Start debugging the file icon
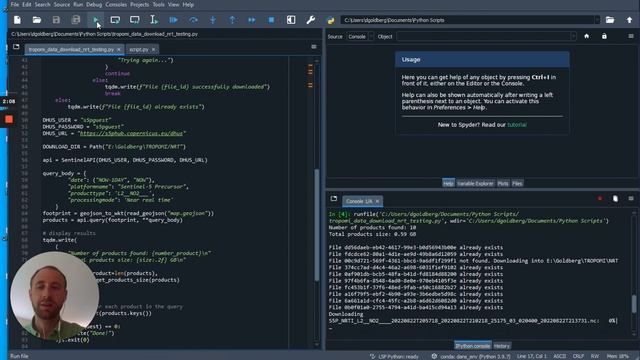The height and width of the screenshot is (360, 640). coord(173,20)
